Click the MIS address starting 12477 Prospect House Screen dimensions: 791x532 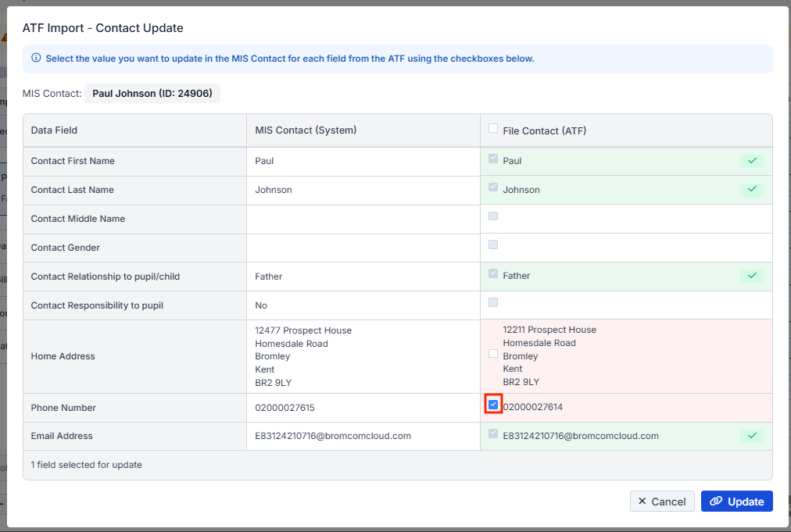tap(303, 356)
